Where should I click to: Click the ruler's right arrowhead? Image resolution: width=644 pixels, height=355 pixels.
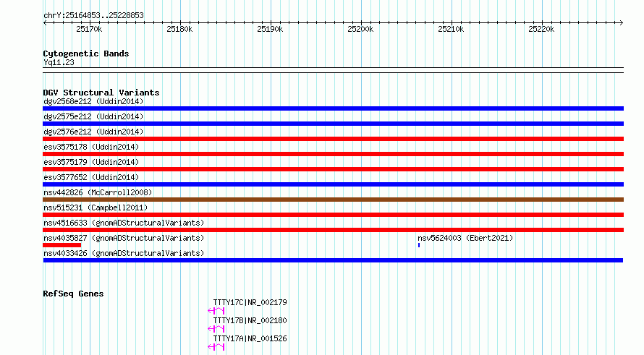point(622,23)
